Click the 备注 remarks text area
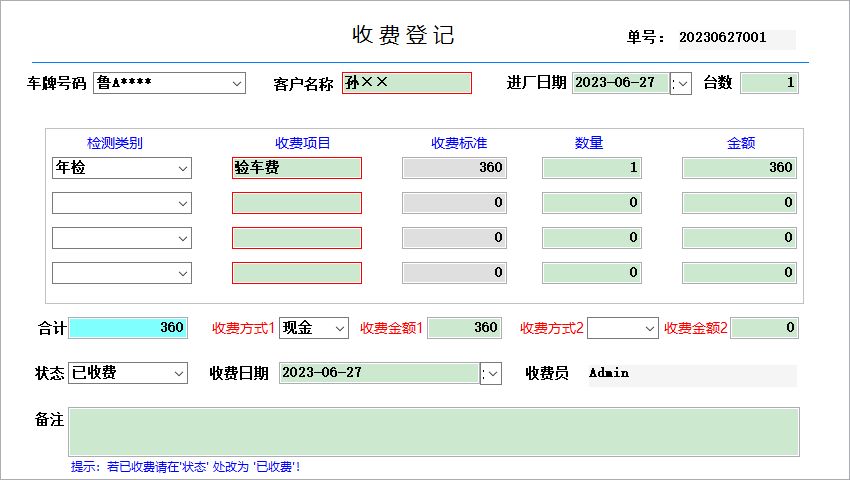 (x=434, y=432)
